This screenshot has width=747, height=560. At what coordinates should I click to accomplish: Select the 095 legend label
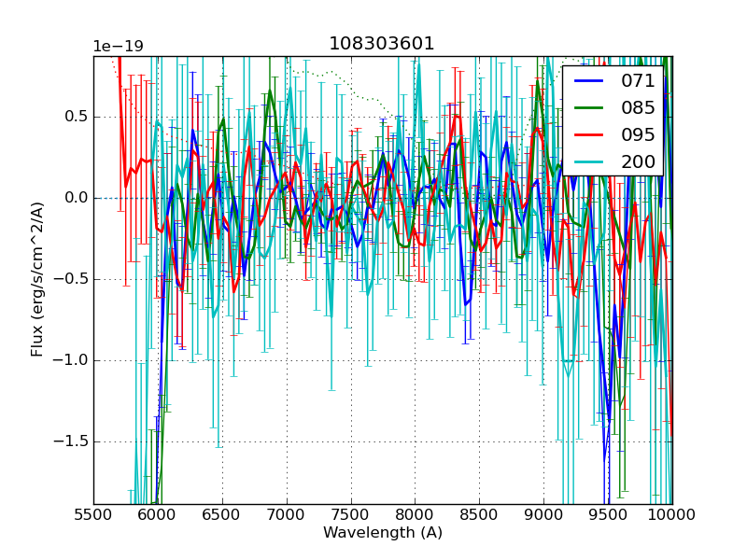tap(638, 135)
